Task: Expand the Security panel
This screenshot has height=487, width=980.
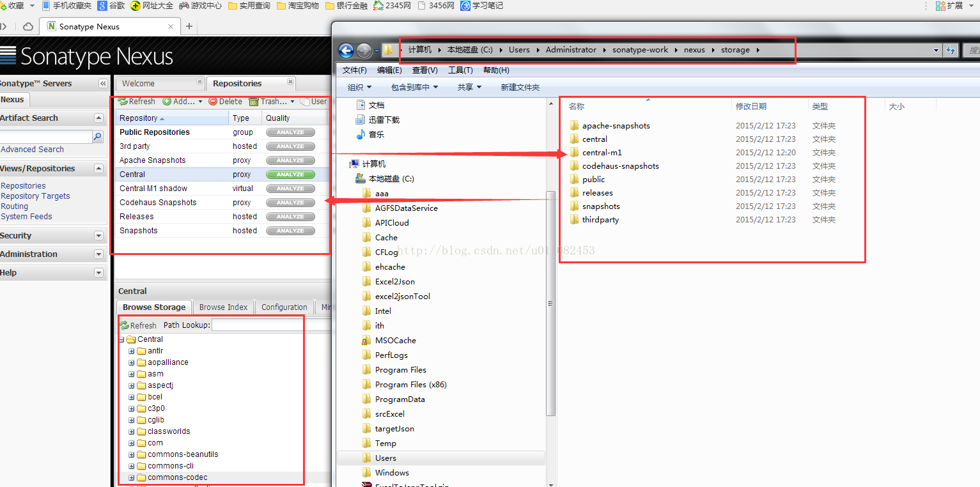Action: pos(98,236)
